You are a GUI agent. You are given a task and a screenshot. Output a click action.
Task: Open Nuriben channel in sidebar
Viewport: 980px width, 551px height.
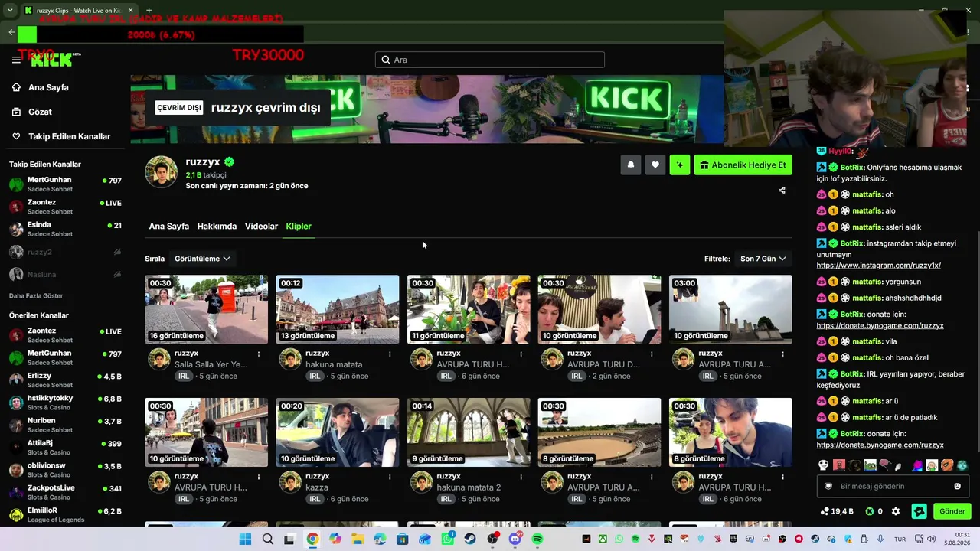65,425
